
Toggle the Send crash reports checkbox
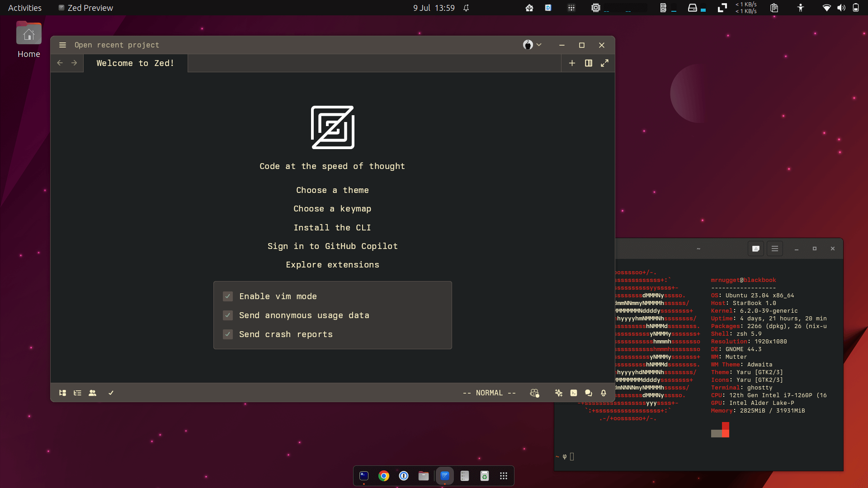point(227,333)
